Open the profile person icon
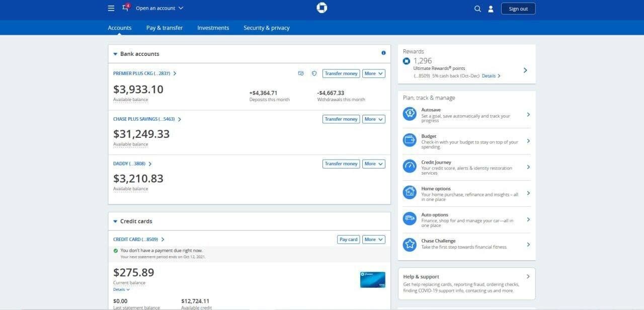Image resolution: width=644 pixels, height=310 pixels. pyautogui.click(x=491, y=9)
